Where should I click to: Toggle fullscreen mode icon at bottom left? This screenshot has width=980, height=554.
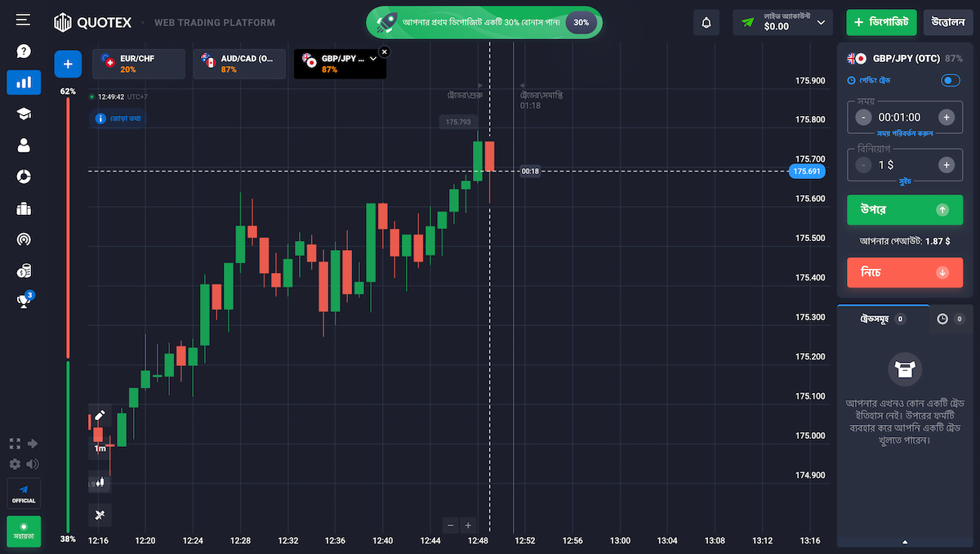click(14, 443)
